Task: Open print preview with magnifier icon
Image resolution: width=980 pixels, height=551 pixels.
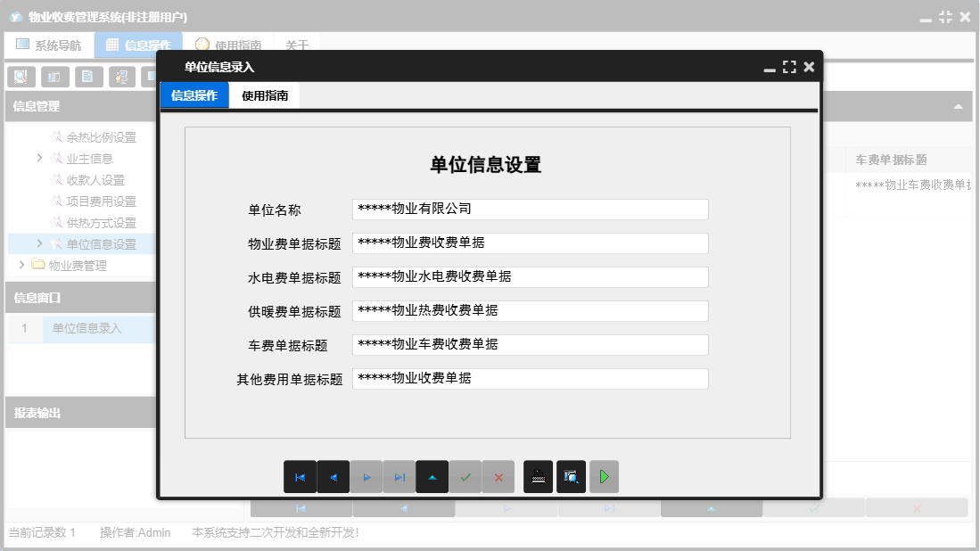Action: click(572, 477)
